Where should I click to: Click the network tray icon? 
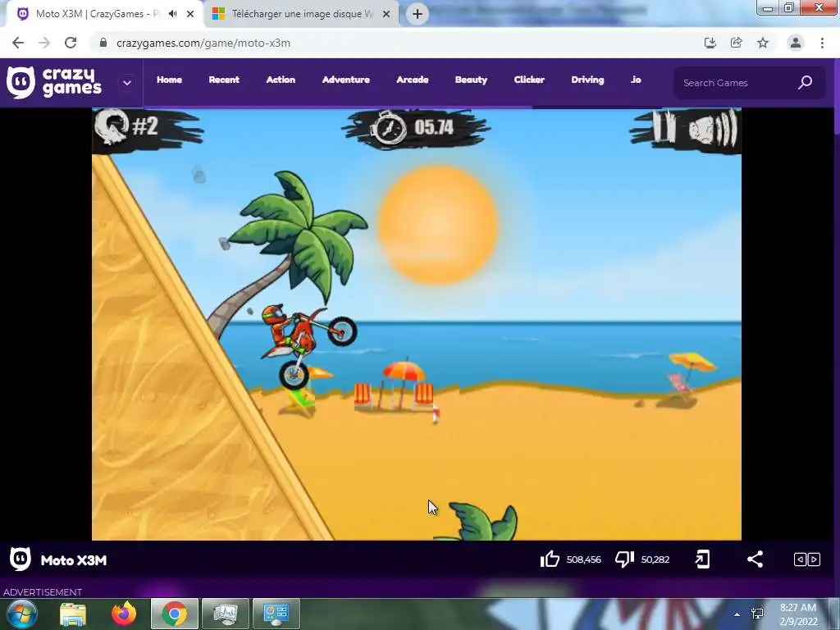(757, 614)
